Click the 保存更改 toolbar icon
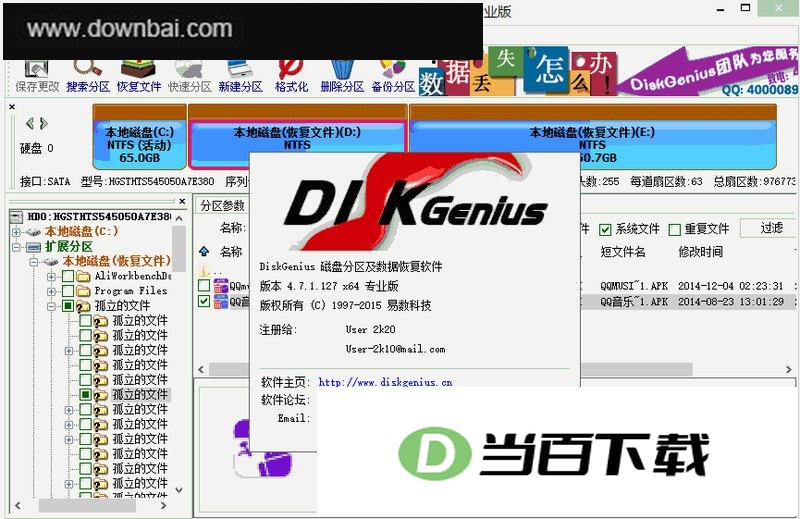Viewport: 800px width, 519px height. 37,77
